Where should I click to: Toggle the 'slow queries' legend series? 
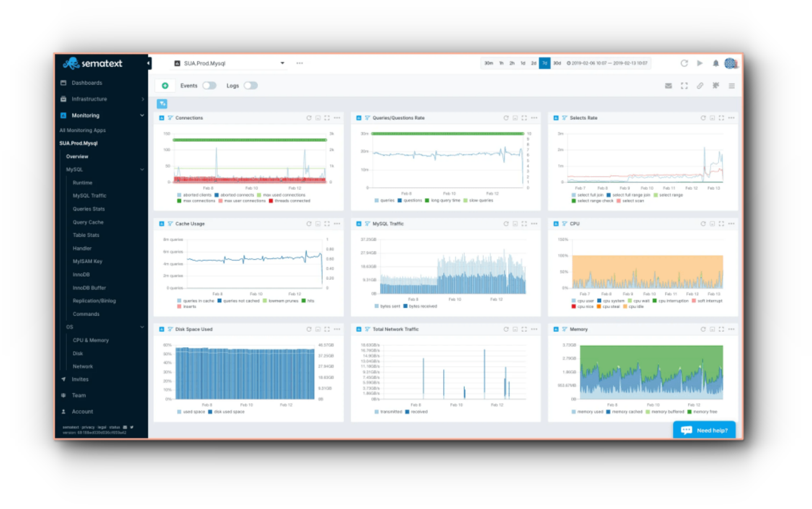pos(478,200)
